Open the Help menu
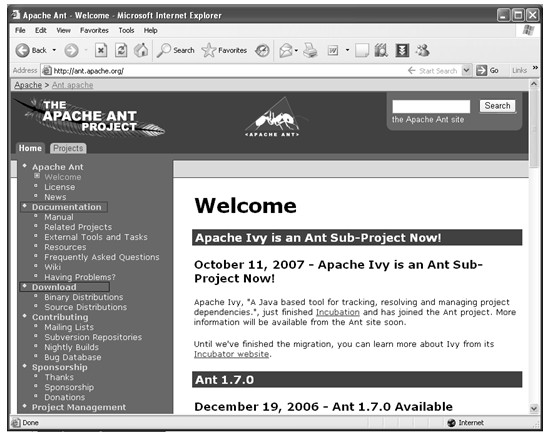552x437 pixels. point(150,31)
